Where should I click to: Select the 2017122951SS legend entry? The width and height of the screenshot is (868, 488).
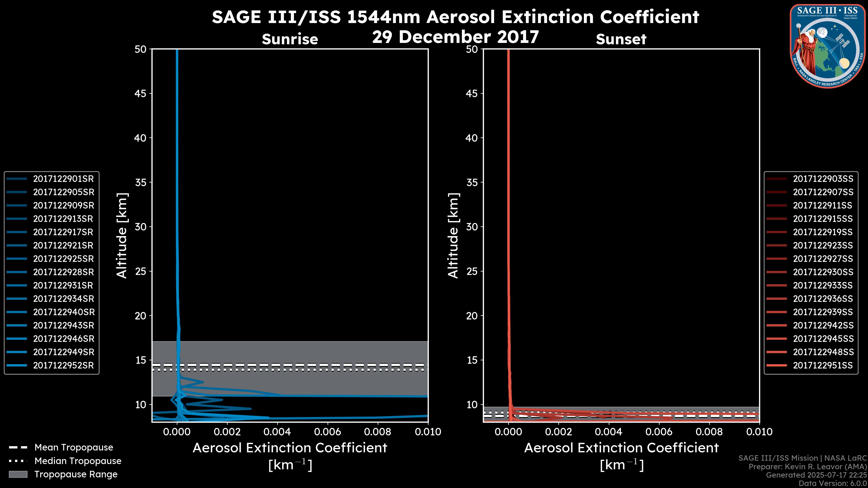click(823, 365)
